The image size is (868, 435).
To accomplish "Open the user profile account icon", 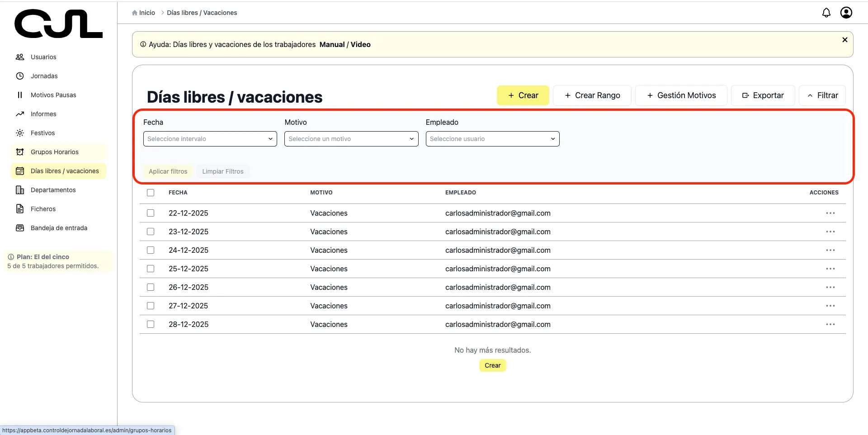I will (846, 13).
